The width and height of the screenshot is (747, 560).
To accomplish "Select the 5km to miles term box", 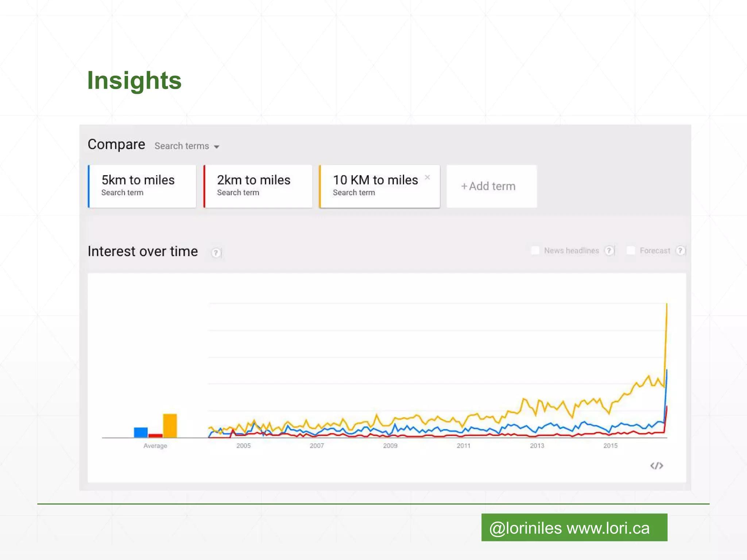I will tap(142, 186).
